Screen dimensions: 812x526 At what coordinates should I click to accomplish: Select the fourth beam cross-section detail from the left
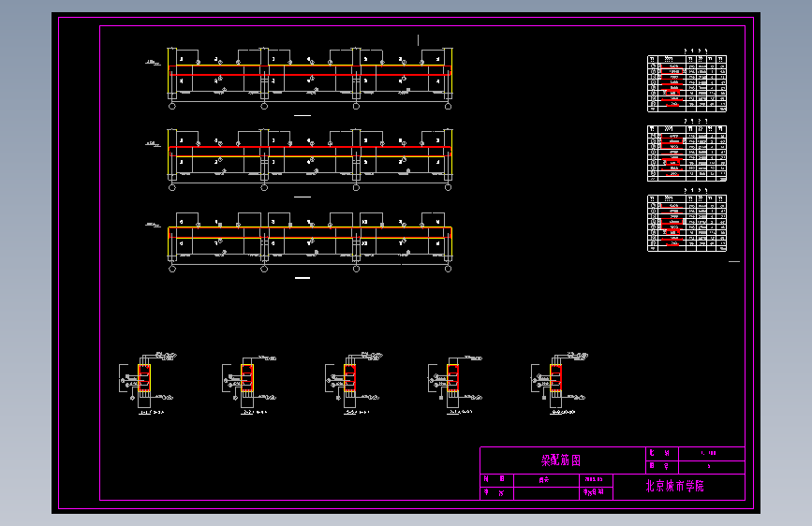(456, 384)
